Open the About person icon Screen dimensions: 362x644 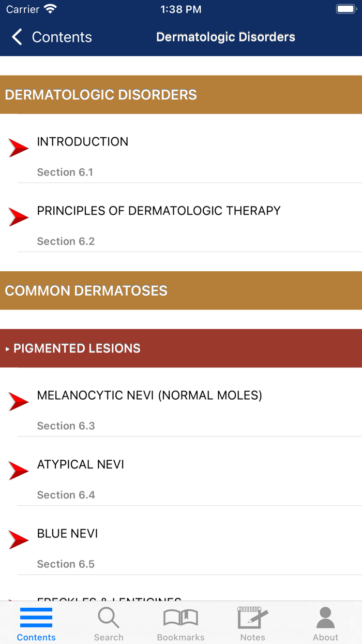click(x=325, y=618)
